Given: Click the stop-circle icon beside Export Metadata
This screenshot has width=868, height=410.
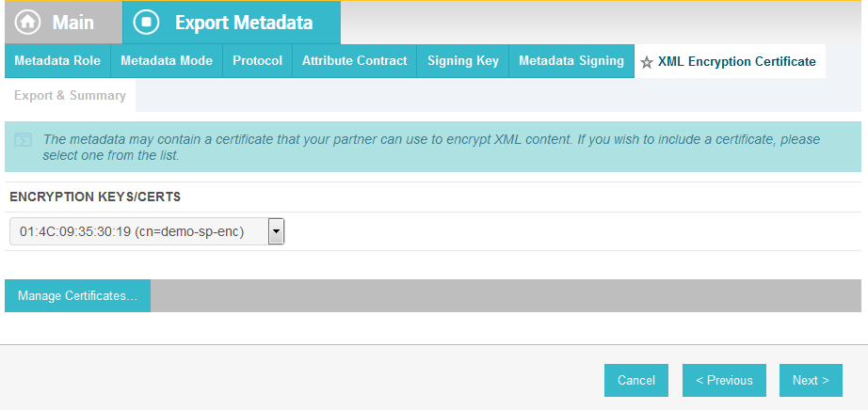Looking at the screenshot, I should [x=146, y=23].
